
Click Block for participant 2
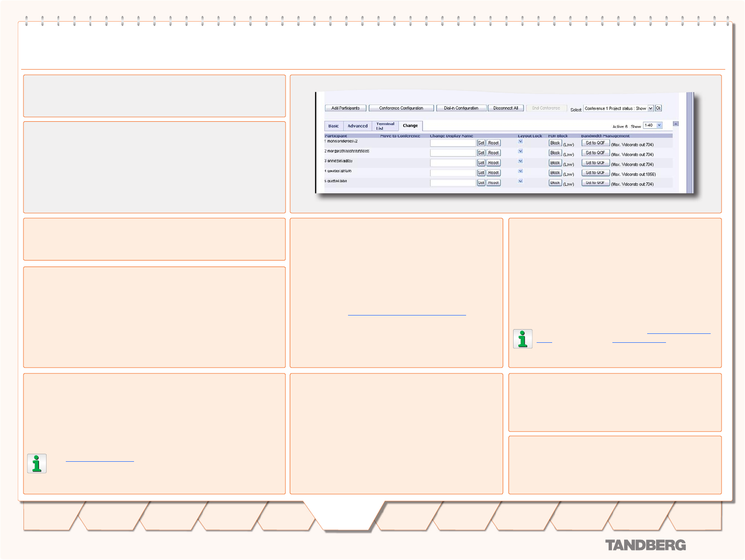[555, 153]
